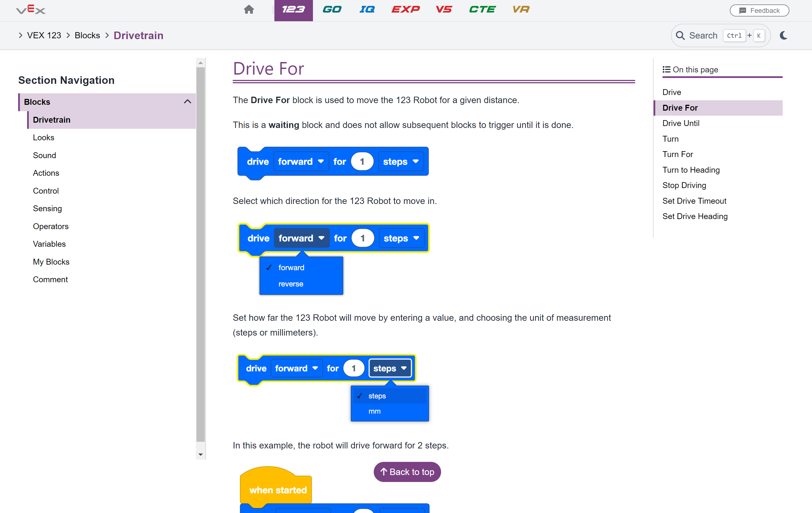Select the home icon in the navigation bar
Screen dimensions: 812x513
click(x=249, y=10)
